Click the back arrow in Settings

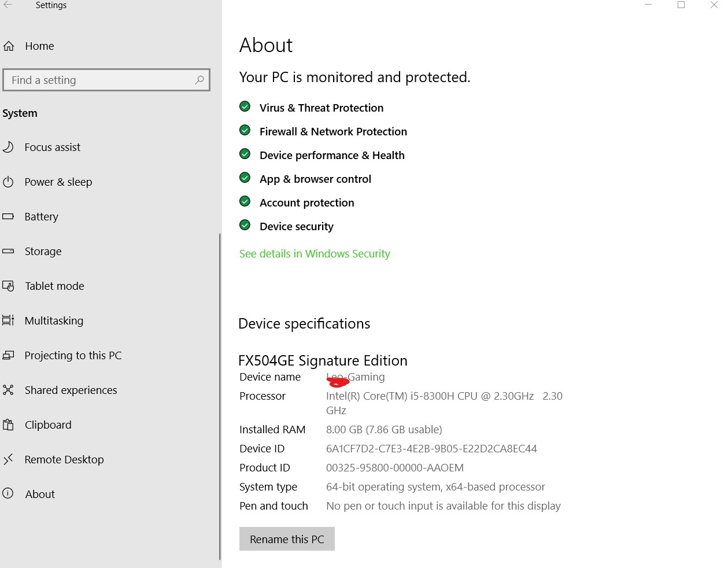tap(8, 5)
